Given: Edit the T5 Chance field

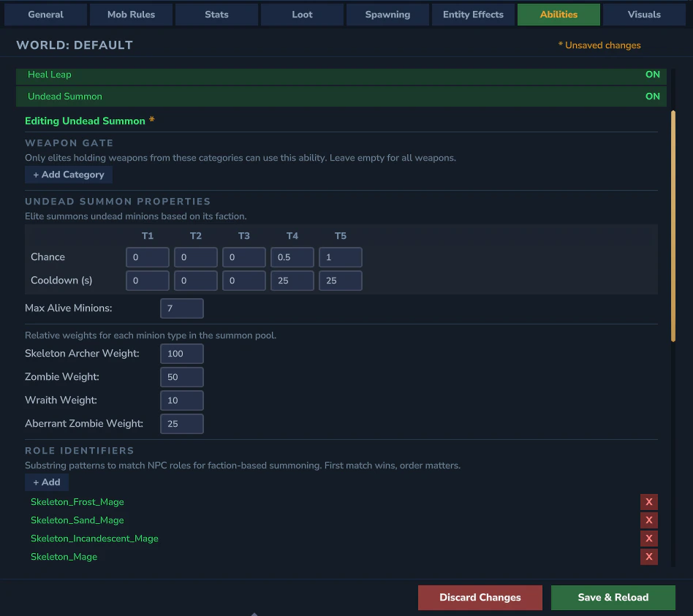Looking at the screenshot, I should (341, 257).
